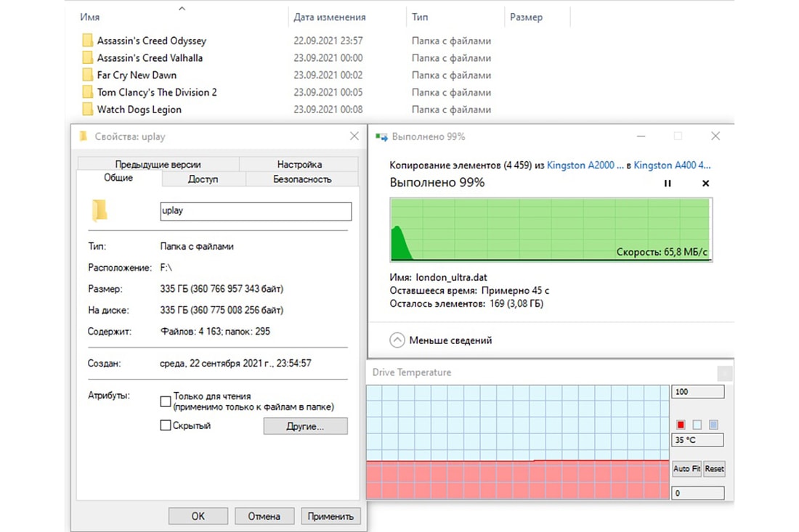
Task: Select the 'Watch Dogs Legion' folder name
Action: pos(139,110)
